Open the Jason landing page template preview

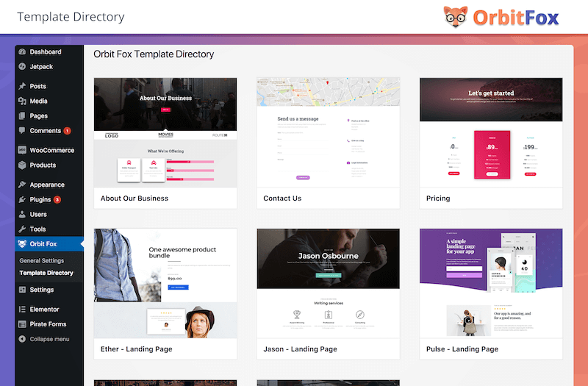coord(328,283)
